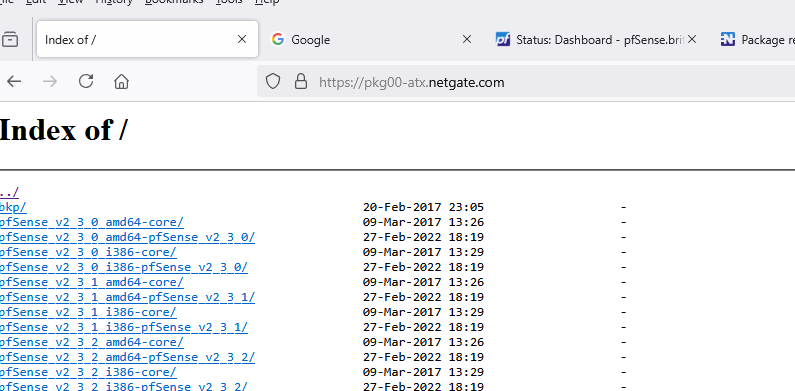Click date 09-Mar-2017 13:29 of v2_3_0_i386-core
This screenshot has height=391, width=795.
tap(423, 252)
